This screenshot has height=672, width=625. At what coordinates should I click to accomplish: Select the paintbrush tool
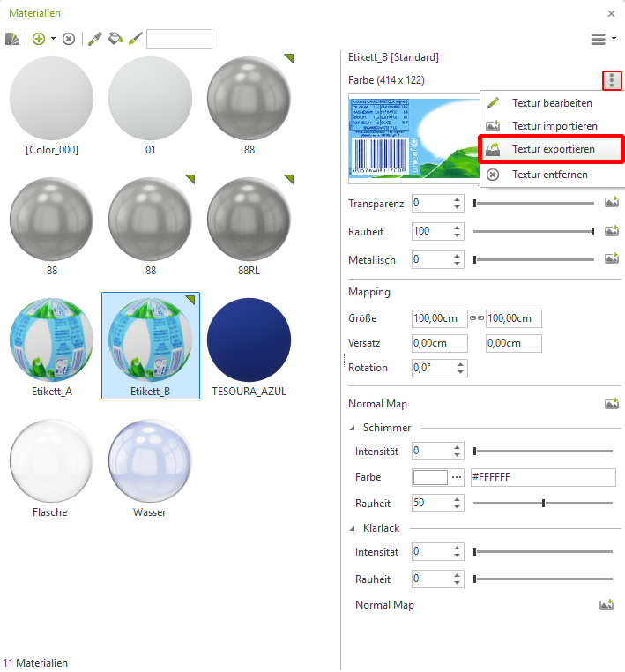coord(135,39)
